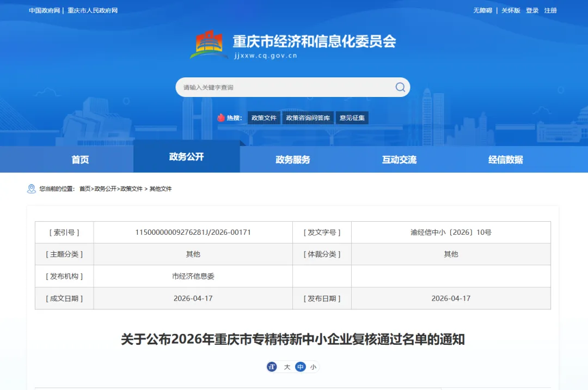The image size is (588, 390).
Task: Click the 意见征集 hot search tag
Action: click(352, 118)
